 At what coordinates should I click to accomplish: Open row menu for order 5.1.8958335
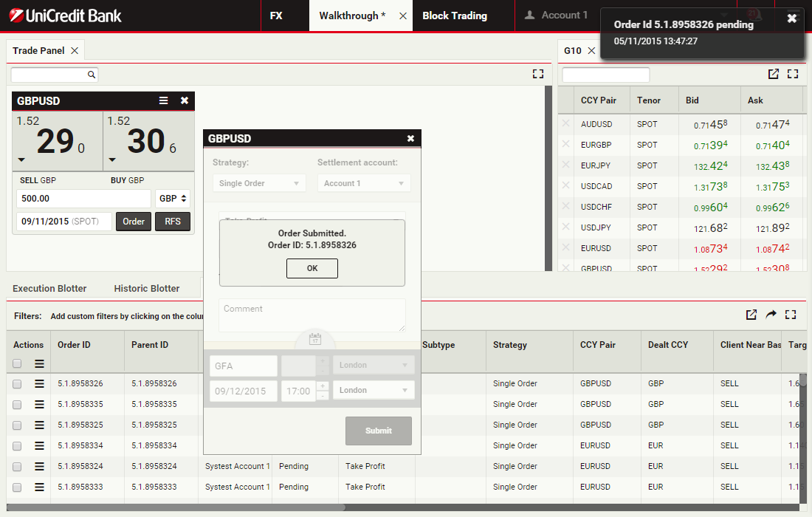(x=39, y=404)
